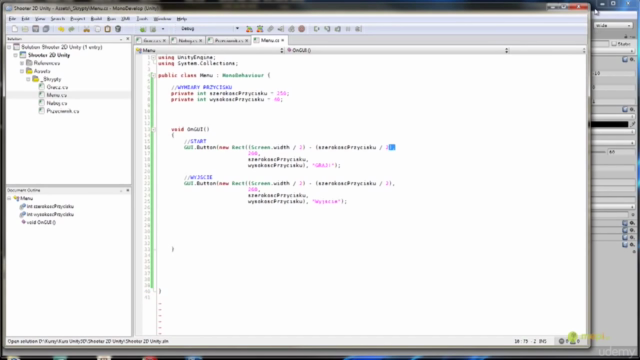The width and height of the screenshot is (640, 360).
Task: Switch to the Nabog.cs editor tab
Action: tap(188, 40)
